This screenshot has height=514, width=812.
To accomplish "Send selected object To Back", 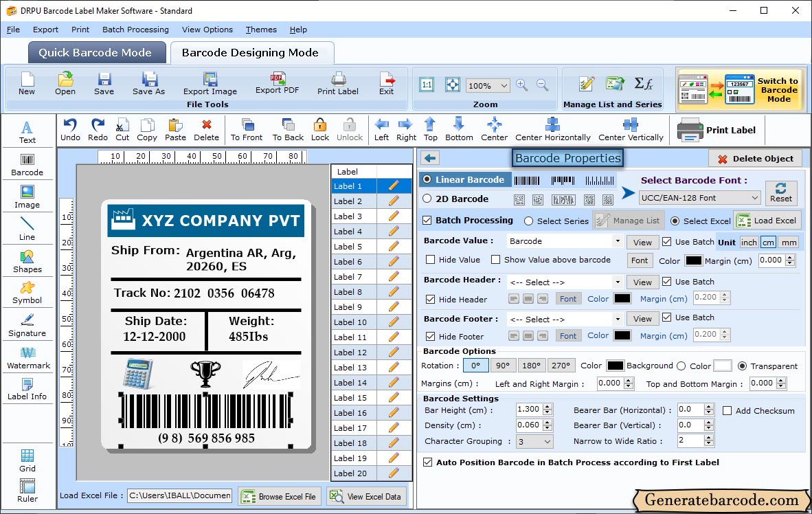I will (x=288, y=130).
